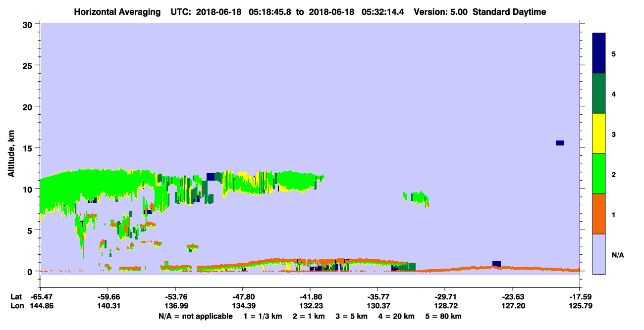Image resolution: width=644 pixels, height=330 pixels.
Task: Click longitude value '132.23'
Action: (310, 306)
